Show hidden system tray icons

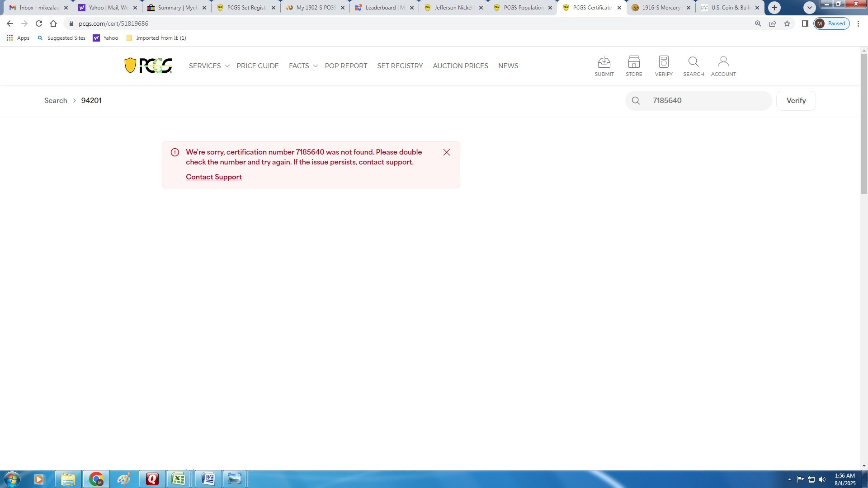[789, 479]
